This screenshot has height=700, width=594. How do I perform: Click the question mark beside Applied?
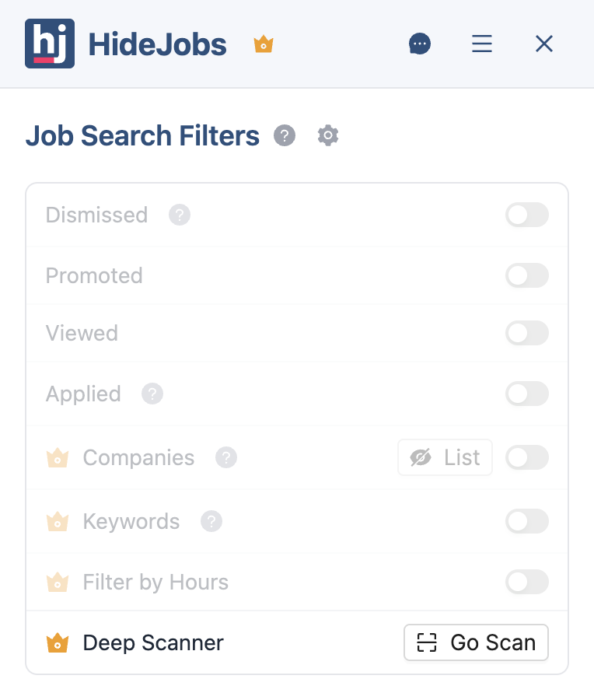pyautogui.click(x=152, y=394)
